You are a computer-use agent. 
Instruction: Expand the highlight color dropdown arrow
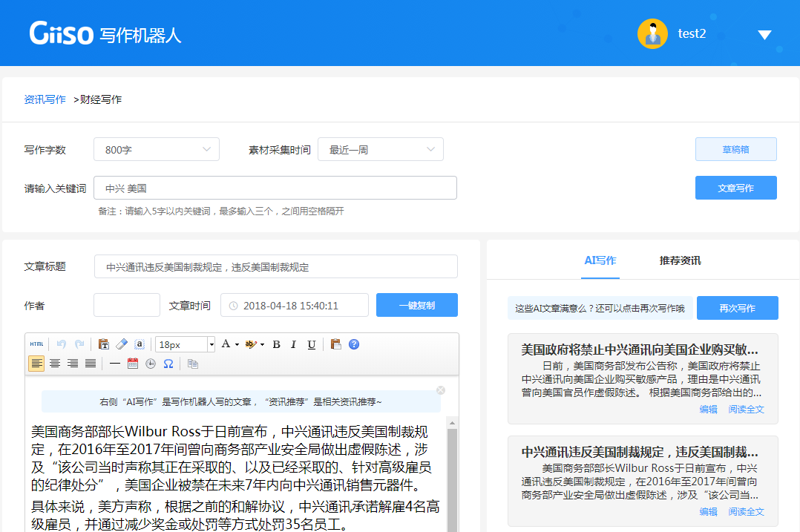[262, 345]
